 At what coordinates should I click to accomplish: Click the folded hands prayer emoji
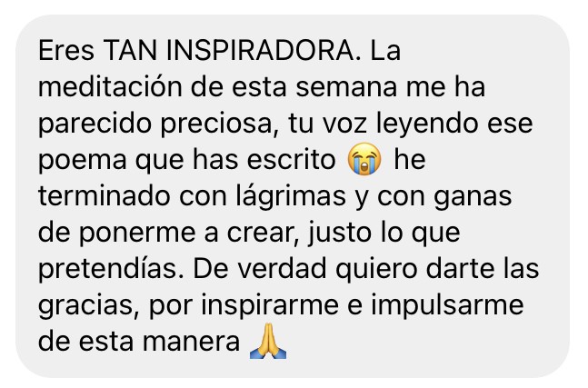(x=268, y=341)
